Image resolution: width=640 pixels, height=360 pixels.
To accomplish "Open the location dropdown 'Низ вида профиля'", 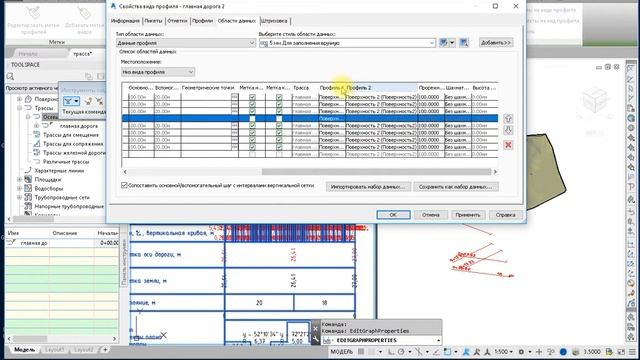I will pos(158,72).
